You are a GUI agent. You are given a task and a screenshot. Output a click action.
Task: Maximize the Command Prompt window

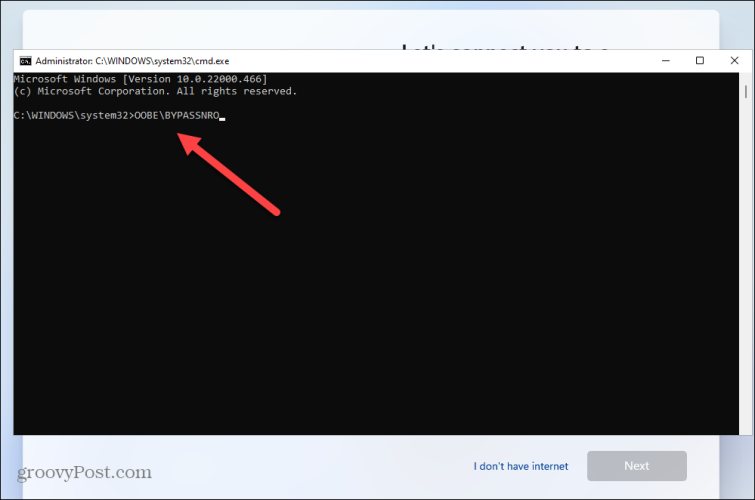pos(700,61)
